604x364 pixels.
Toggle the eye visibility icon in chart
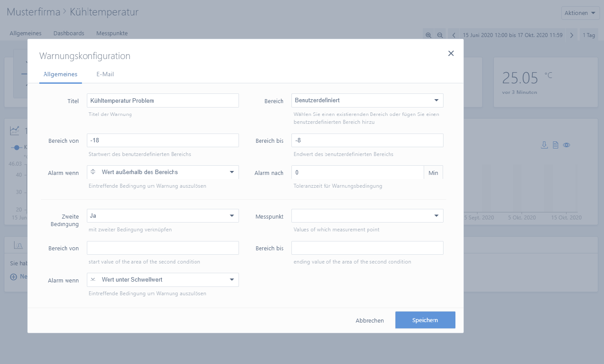click(x=567, y=145)
